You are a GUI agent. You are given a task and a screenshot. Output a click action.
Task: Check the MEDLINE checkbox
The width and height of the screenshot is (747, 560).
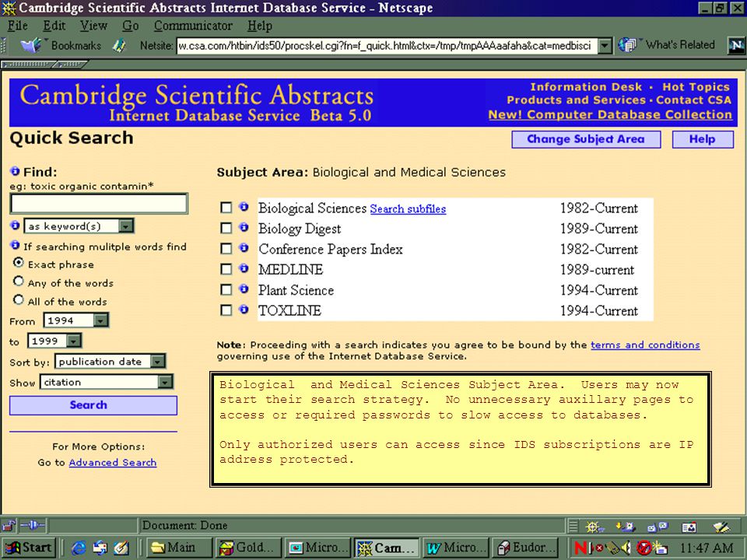pos(226,269)
